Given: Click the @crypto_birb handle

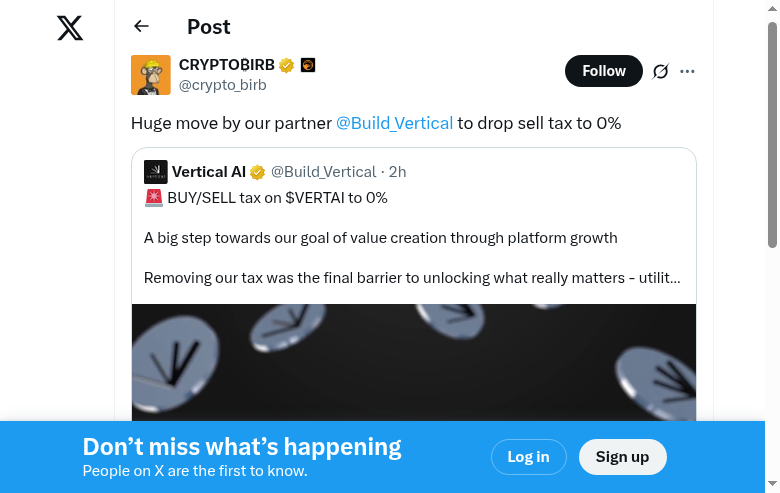Looking at the screenshot, I should tap(222, 85).
